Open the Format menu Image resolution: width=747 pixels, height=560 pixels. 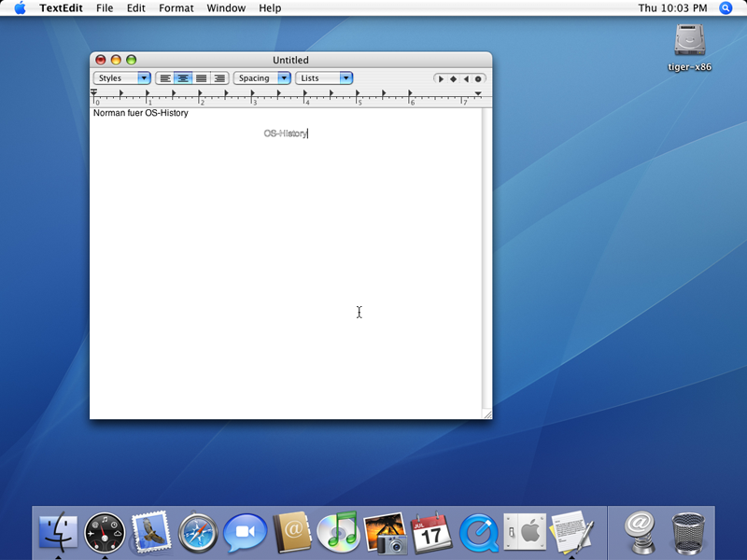[x=176, y=8]
